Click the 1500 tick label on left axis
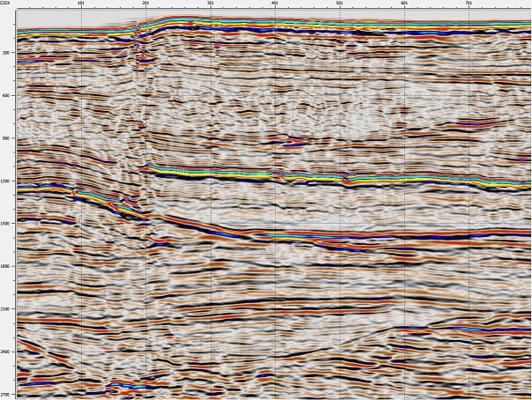Viewport: 532px width, 400px height. coord(6,224)
